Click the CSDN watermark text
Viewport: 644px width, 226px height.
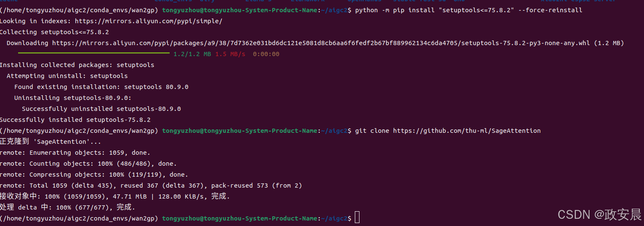(x=599, y=214)
